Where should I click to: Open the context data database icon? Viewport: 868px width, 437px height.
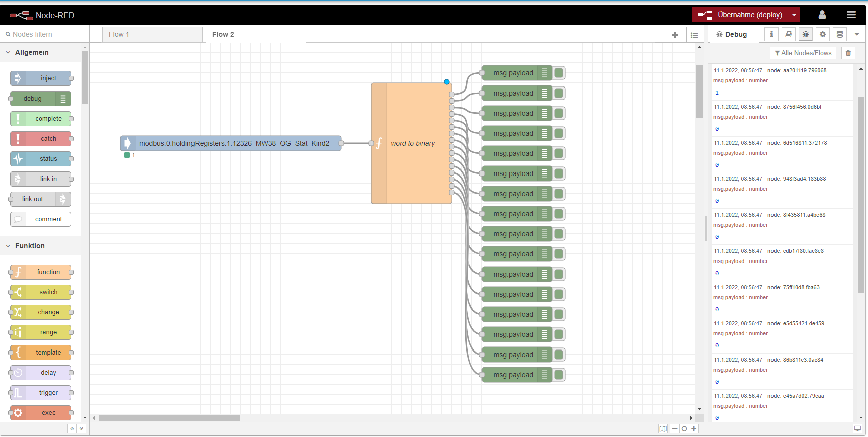[839, 34]
